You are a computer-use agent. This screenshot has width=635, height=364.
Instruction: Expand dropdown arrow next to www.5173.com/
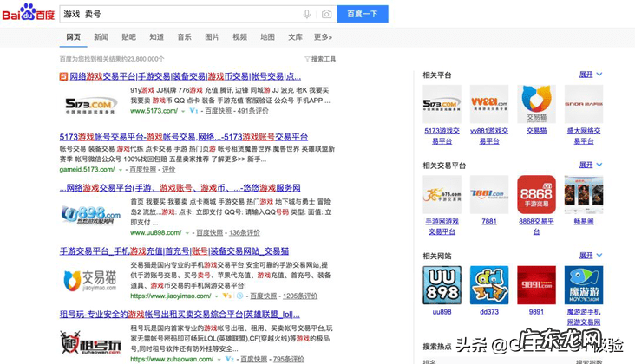pyautogui.click(x=183, y=111)
